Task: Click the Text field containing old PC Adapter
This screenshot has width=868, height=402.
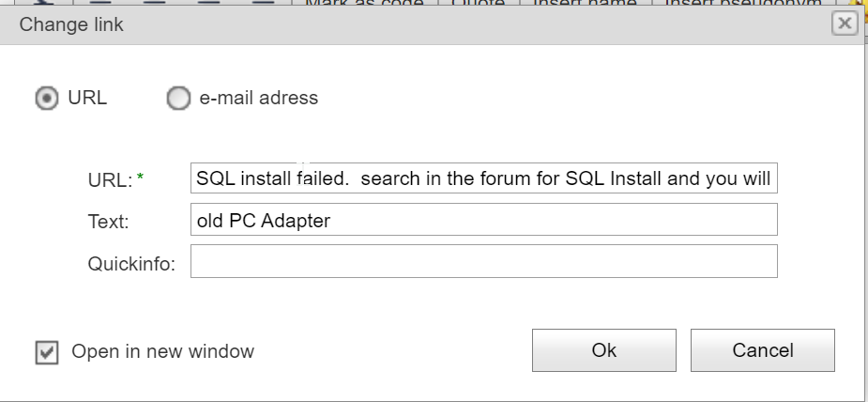Action: (483, 221)
